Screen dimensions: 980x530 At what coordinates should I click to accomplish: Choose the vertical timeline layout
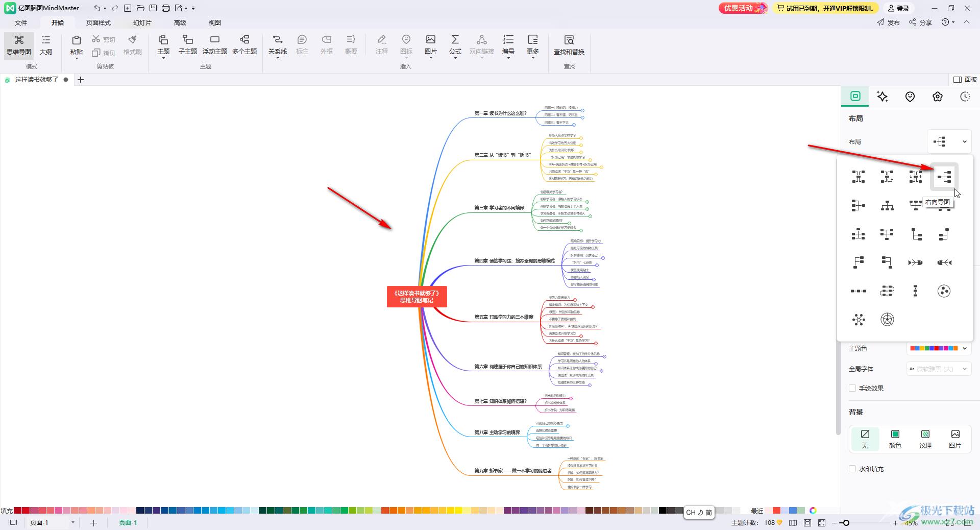pos(915,291)
